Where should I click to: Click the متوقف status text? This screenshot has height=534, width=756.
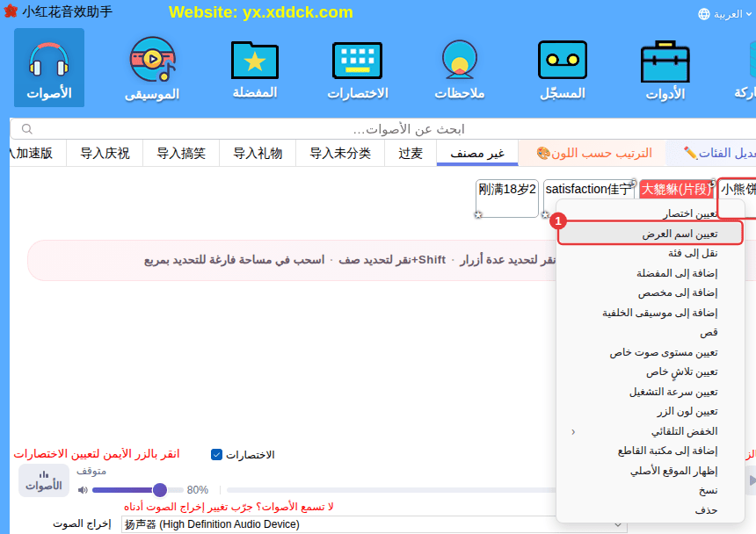pyautogui.click(x=91, y=471)
